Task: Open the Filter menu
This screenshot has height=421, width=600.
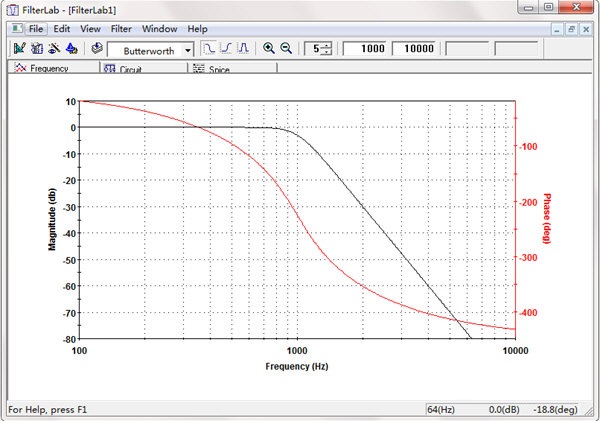Action: (x=120, y=29)
